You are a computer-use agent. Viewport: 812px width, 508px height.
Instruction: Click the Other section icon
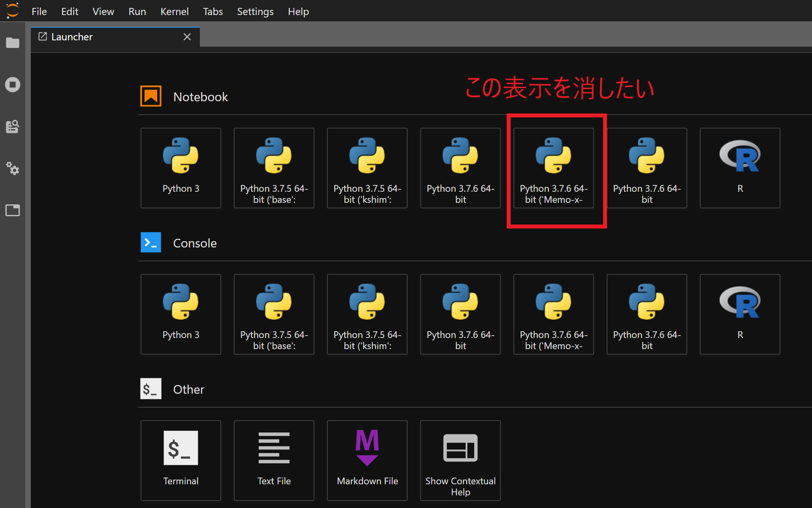tap(151, 389)
